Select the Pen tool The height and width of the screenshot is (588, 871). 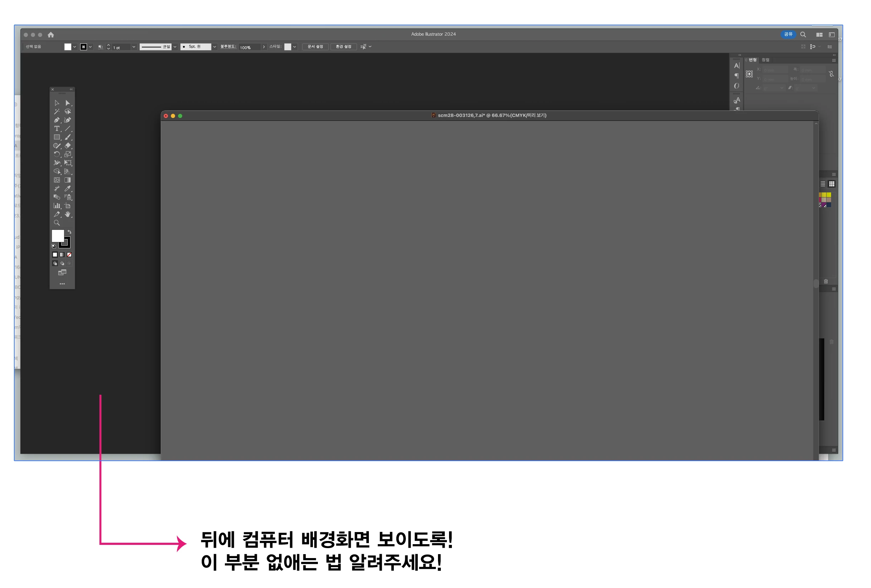(x=57, y=120)
